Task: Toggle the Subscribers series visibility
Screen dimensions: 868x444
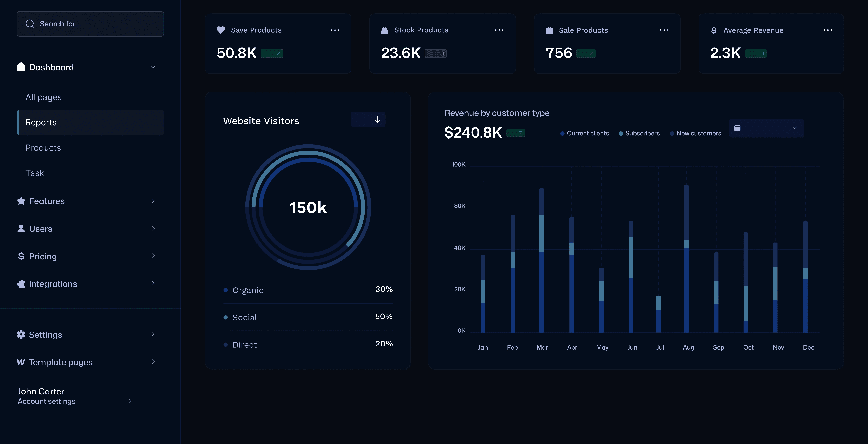Action: (x=621, y=133)
